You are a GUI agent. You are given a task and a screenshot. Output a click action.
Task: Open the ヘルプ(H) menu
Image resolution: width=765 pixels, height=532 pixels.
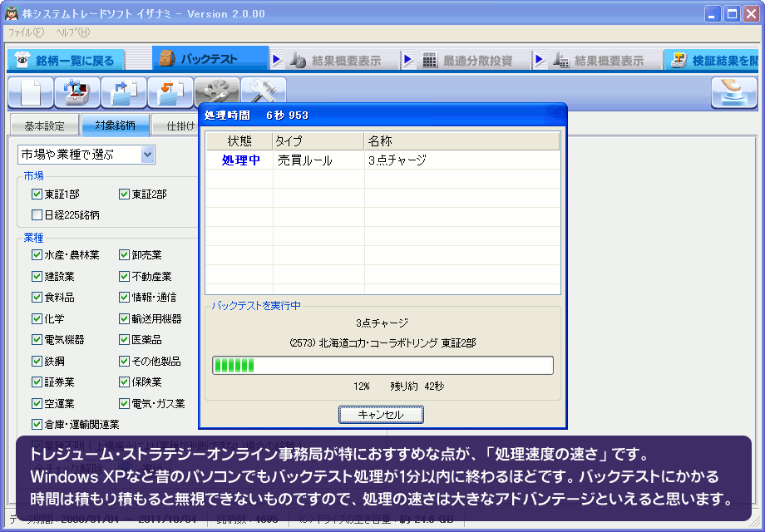tap(72, 32)
